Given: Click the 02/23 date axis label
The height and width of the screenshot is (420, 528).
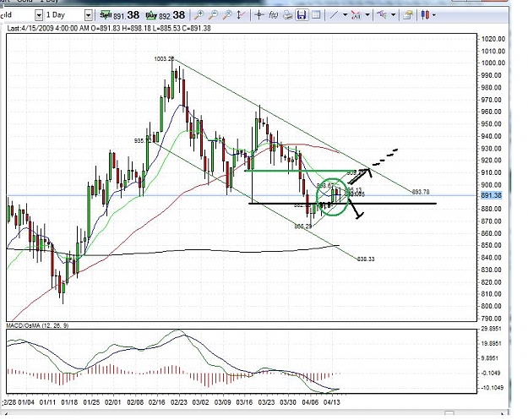Looking at the screenshot, I should tap(179, 402).
